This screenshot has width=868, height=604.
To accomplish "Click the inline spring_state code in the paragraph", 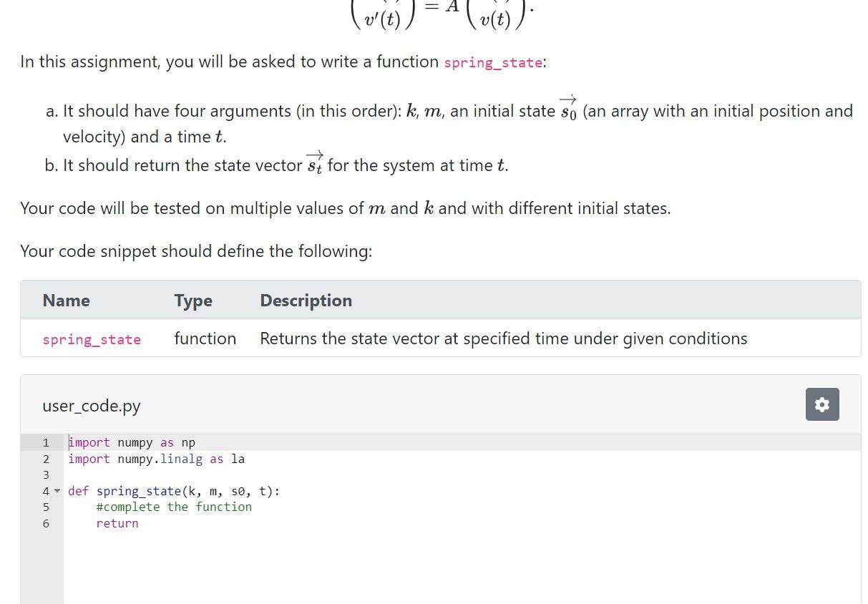I will click(492, 63).
